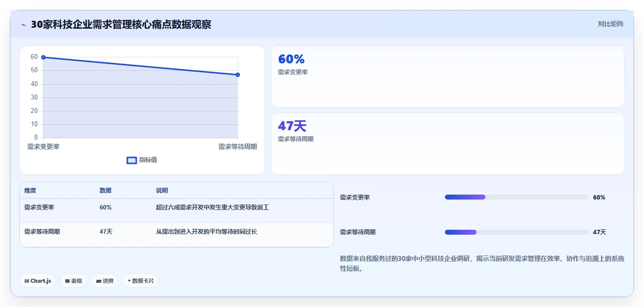Click the footnote paragraph starting 数据来自我服务过的30家
644x307 pixels.
click(x=482, y=263)
